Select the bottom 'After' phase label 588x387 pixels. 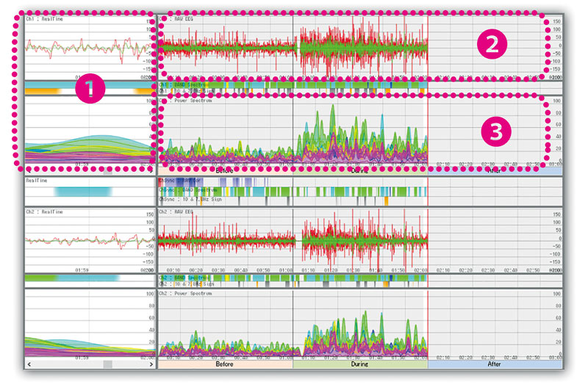click(x=493, y=364)
